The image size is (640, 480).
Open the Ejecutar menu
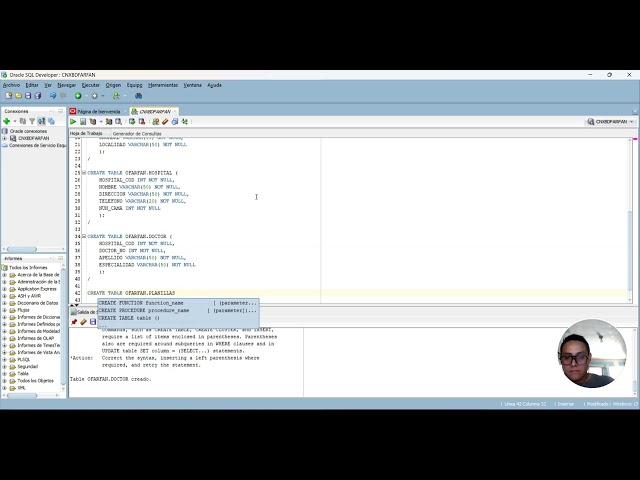(91, 85)
